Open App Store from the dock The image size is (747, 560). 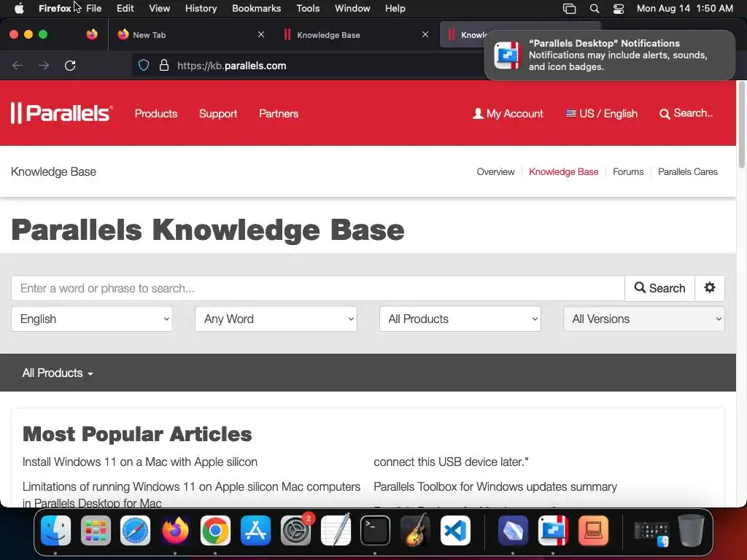click(255, 531)
